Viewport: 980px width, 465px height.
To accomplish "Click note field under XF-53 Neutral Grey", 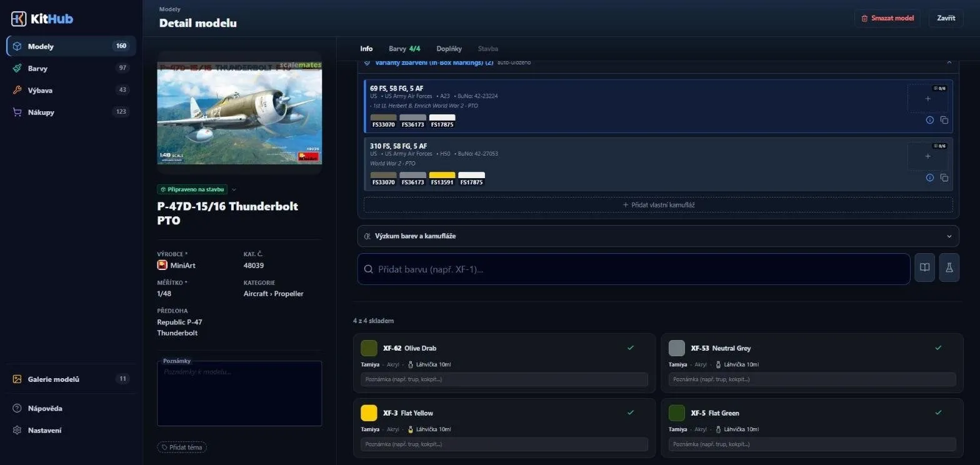I will (812, 379).
